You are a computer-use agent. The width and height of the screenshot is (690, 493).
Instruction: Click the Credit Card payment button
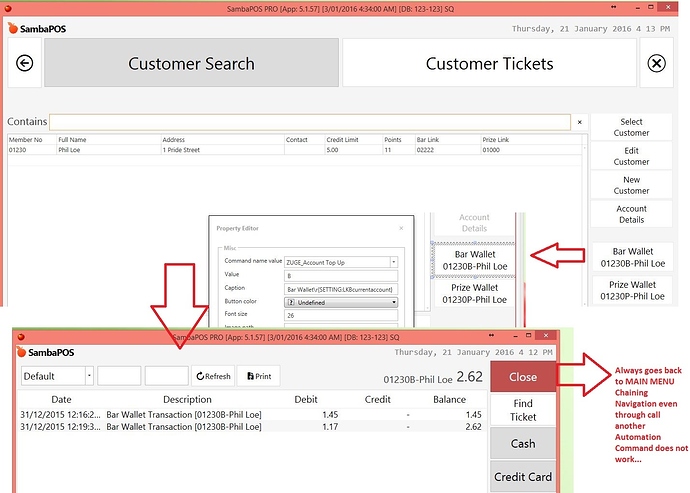pos(523,477)
